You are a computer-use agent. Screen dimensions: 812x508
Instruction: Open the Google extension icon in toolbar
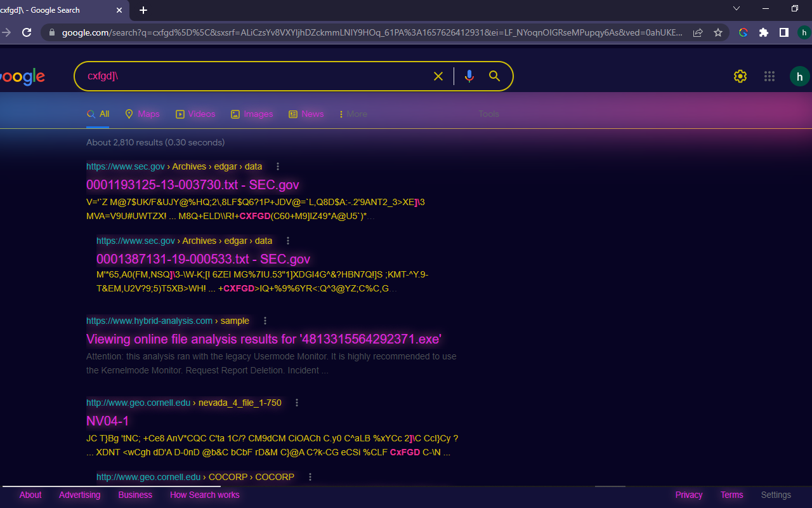tap(743, 32)
